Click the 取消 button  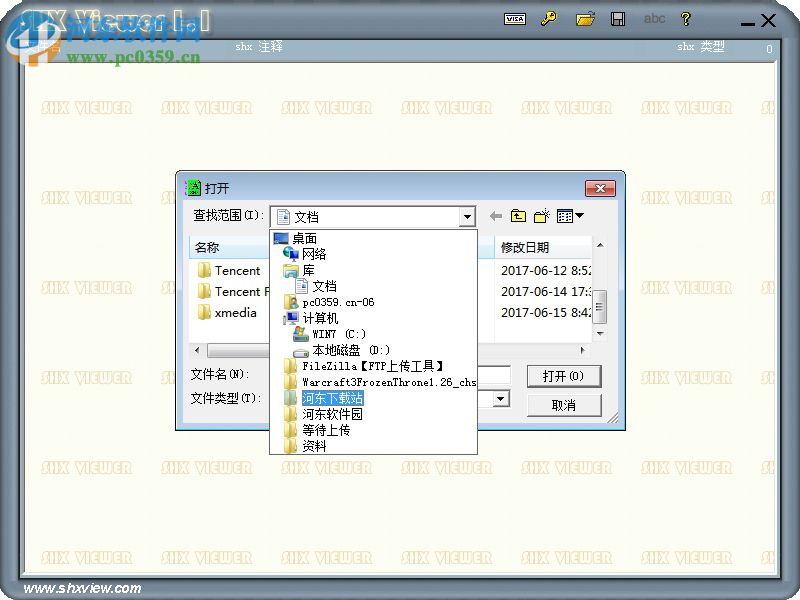tap(565, 405)
